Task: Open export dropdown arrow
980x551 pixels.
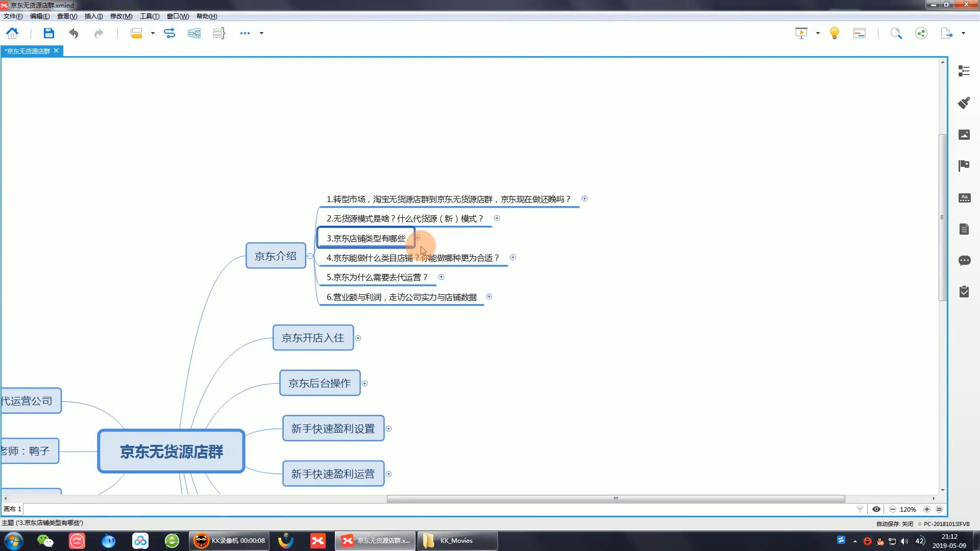Action: click(963, 33)
